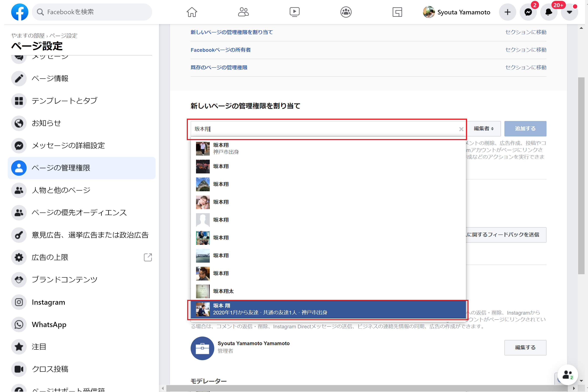This screenshot has width=588, height=392.
Task: Open 人物と他のページ item
Action: pyautogui.click(x=81, y=190)
